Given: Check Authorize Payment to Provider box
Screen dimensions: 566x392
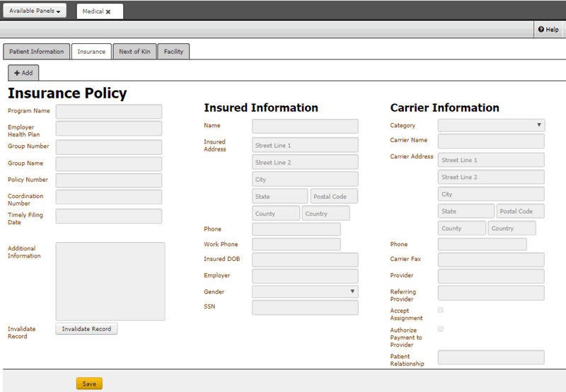Looking at the screenshot, I should tap(441, 329).
